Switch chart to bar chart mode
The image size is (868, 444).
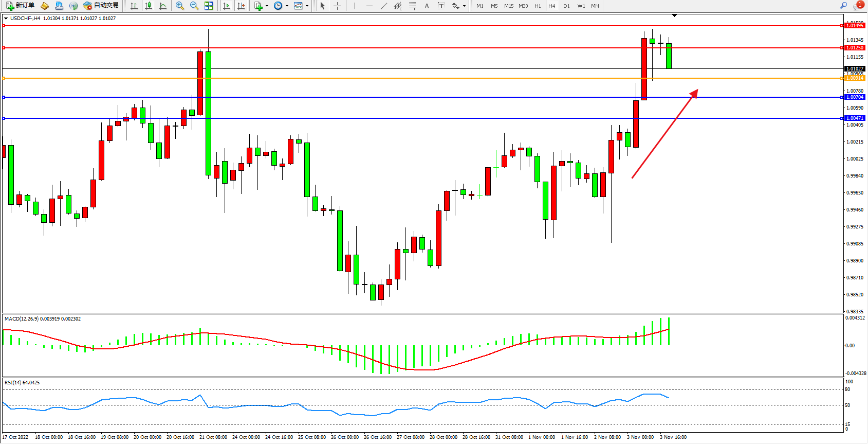click(134, 6)
